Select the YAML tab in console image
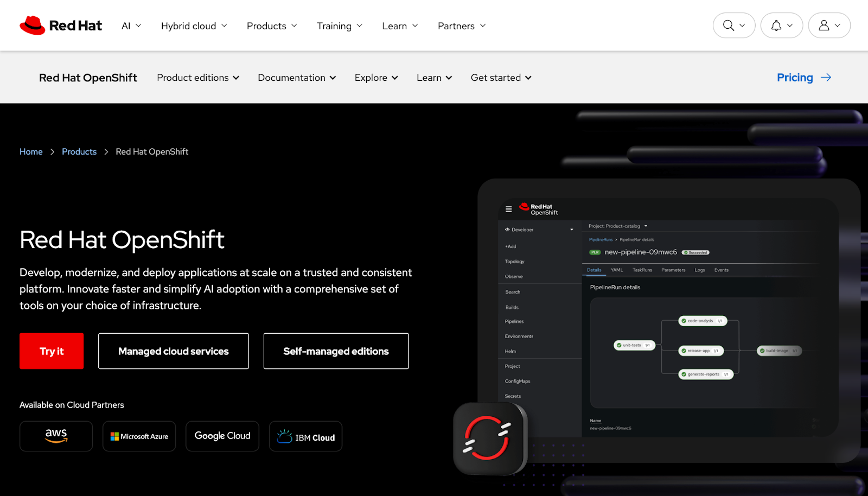 pyautogui.click(x=617, y=270)
